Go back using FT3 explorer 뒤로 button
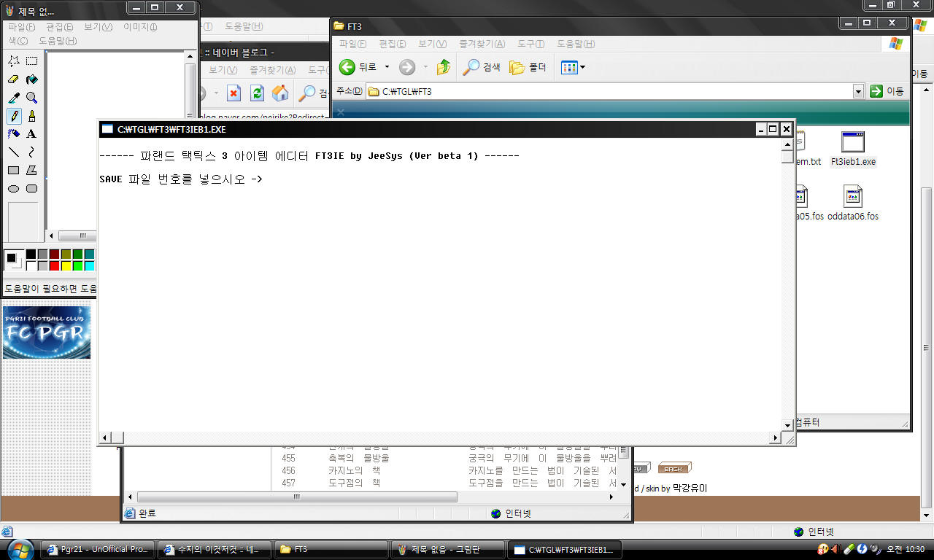The width and height of the screenshot is (934, 560). (358, 67)
